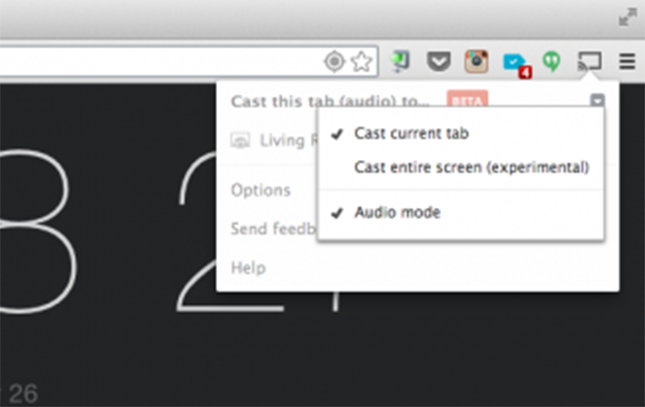Screen dimensions: 645x407
Task: Choose Cast current tab option
Action: coord(461,133)
